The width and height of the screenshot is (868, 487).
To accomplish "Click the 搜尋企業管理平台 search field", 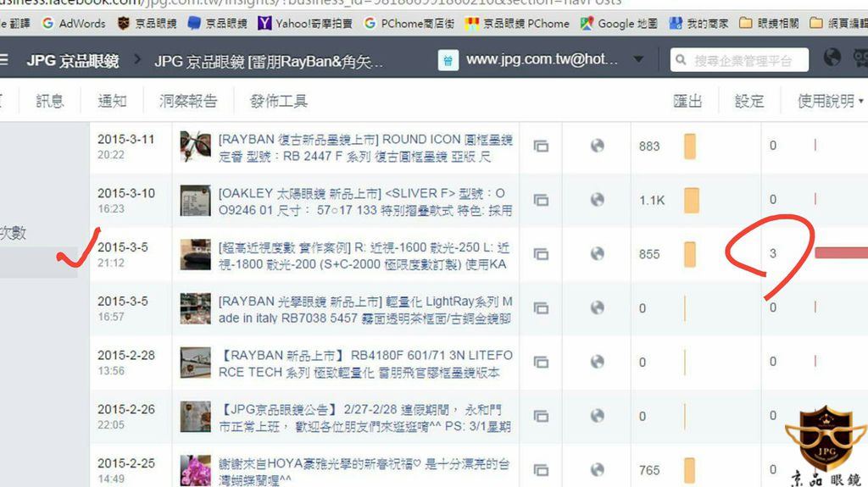I will pos(739,60).
